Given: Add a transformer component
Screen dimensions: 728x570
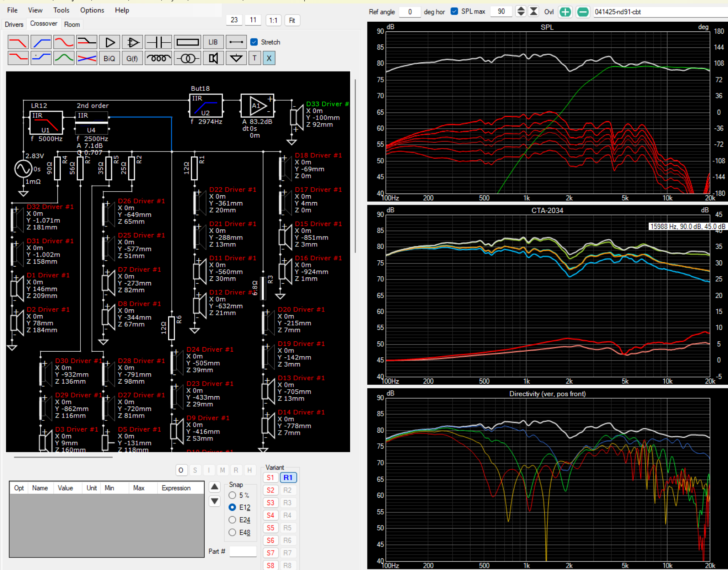Looking at the screenshot, I should coord(188,58).
